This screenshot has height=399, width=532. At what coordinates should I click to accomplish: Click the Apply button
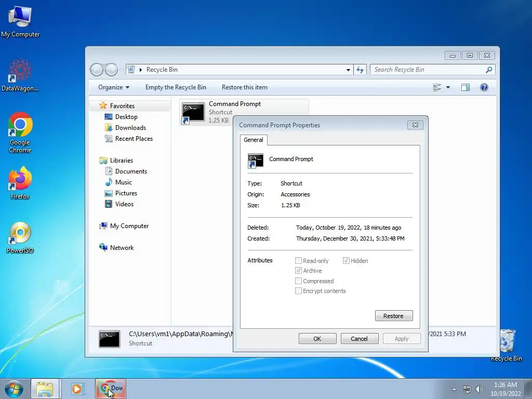(x=402, y=339)
